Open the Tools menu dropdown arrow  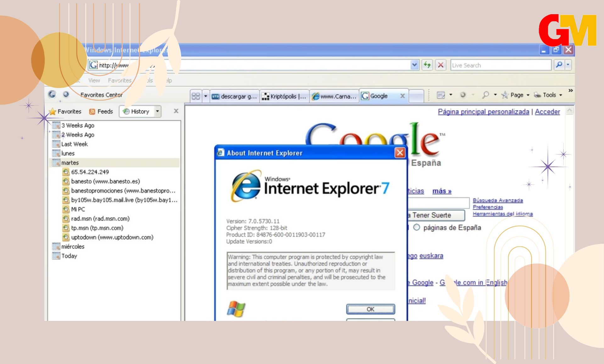coord(561,95)
